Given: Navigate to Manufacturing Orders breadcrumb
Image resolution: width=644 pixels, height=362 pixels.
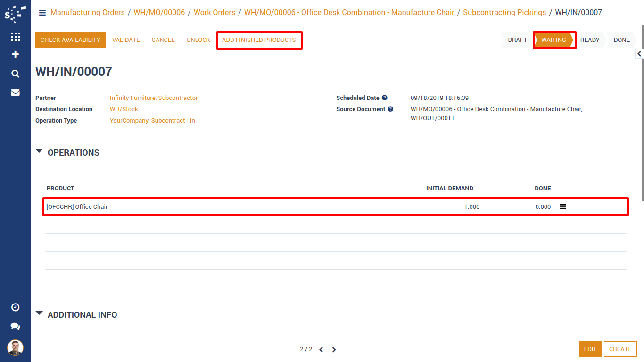Looking at the screenshot, I should (88, 13).
